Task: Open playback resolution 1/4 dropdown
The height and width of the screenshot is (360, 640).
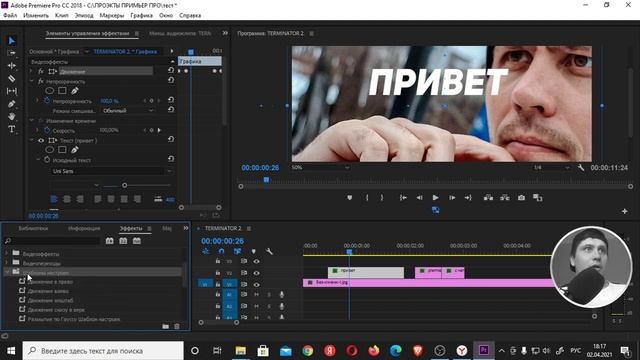Action: pyautogui.click(x=551, y=167)
